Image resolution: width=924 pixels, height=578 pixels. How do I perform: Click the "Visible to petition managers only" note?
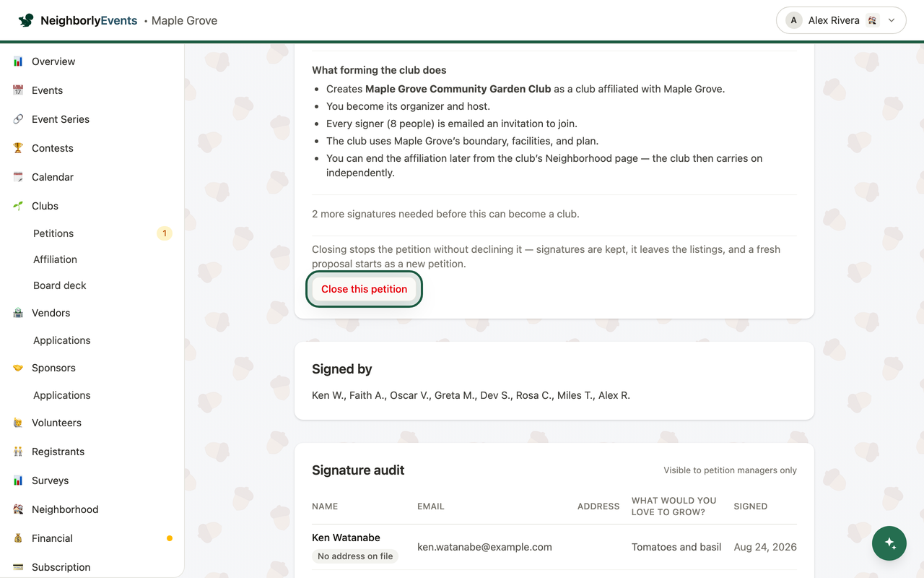(x=731, y=470)
